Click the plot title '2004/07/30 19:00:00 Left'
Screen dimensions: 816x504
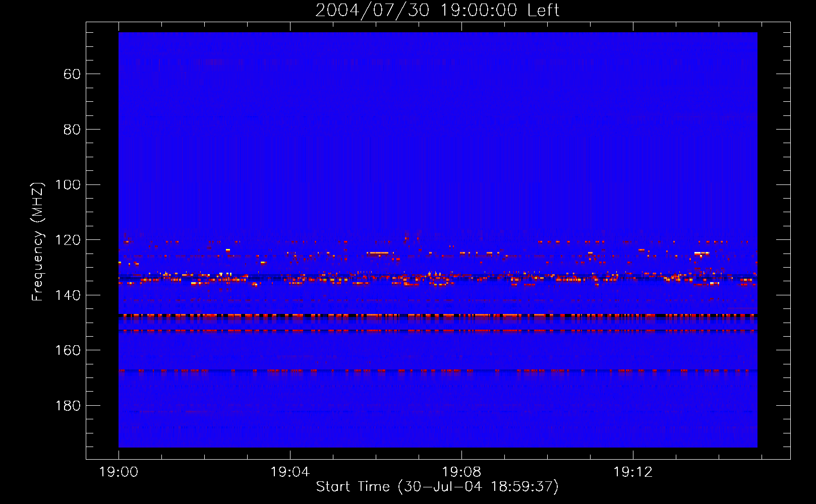pyautogui.click(x=437, y=10)
